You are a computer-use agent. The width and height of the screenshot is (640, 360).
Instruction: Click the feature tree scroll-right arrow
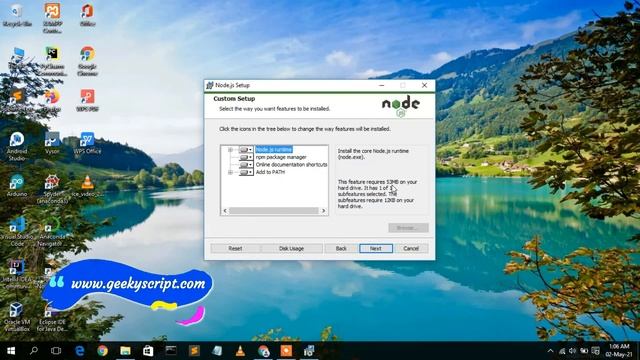(x=323, y=211)
